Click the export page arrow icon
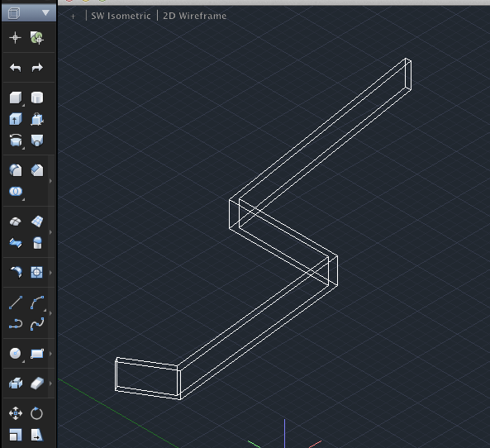 click(x=37, y=435)
